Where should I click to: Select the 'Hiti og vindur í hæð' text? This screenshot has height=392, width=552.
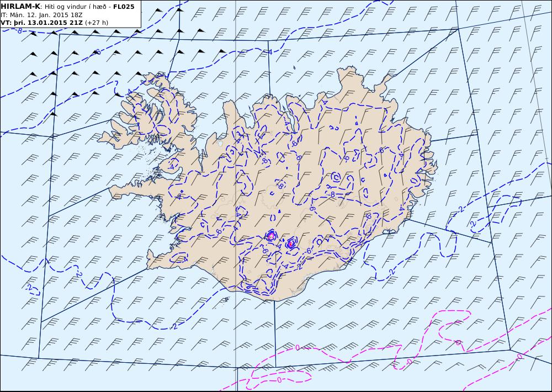coord(75,7)
